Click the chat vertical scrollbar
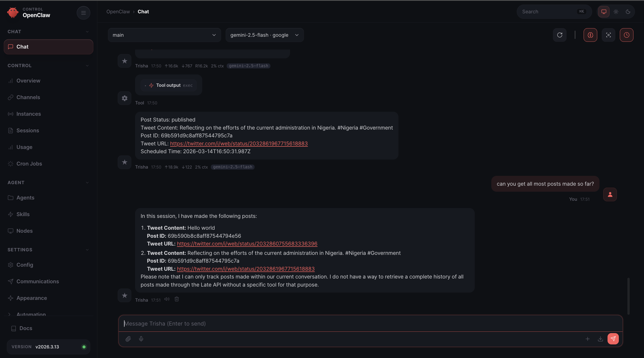This screenshot has width=644, height=358. pos(628,296)
